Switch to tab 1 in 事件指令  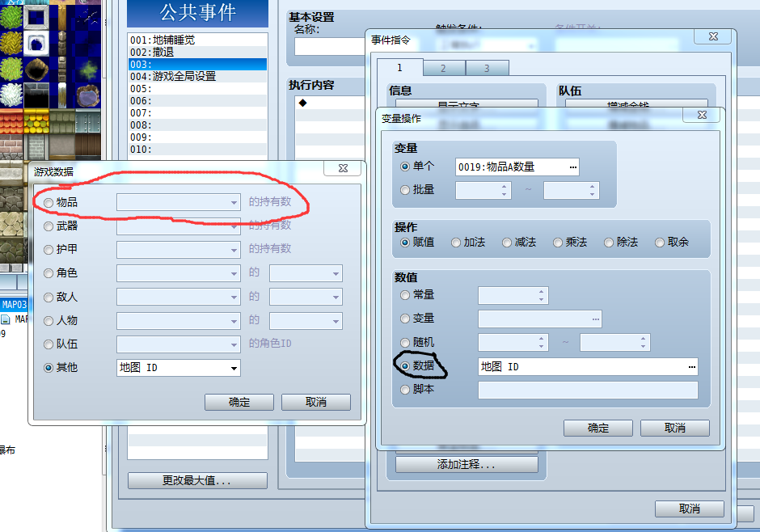click(x=399, y=67)
